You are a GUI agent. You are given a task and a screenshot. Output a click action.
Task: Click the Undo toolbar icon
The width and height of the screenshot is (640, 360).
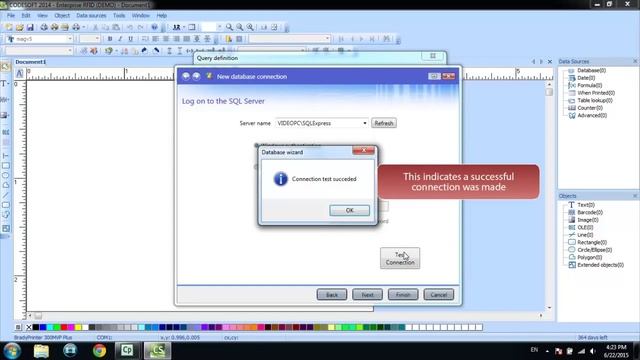pos(130,27)
